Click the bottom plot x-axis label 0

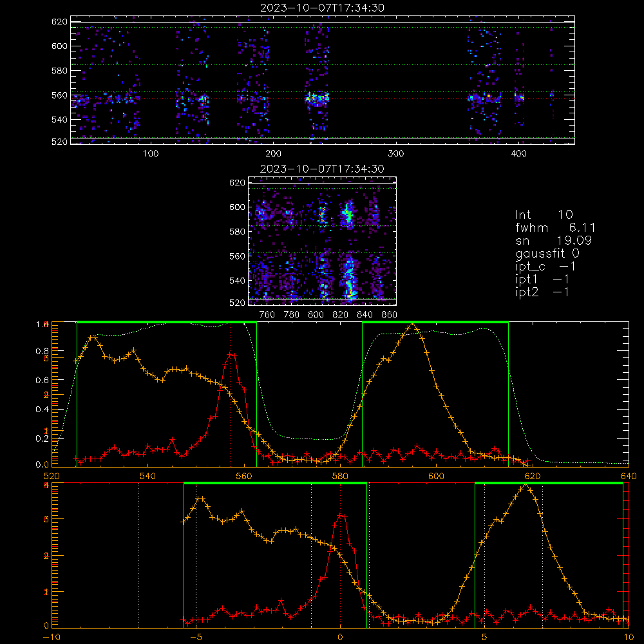coord(340,638)
